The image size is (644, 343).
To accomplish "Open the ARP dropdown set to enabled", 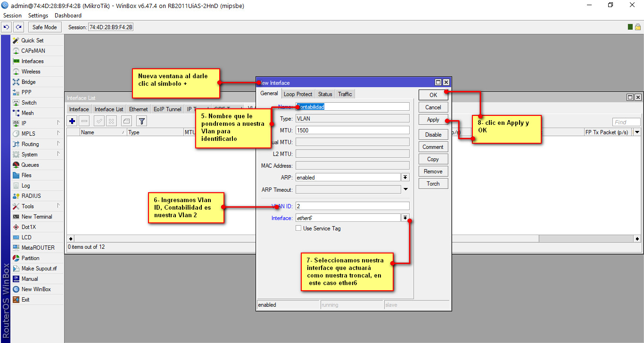I will click(x=405, y=178).
